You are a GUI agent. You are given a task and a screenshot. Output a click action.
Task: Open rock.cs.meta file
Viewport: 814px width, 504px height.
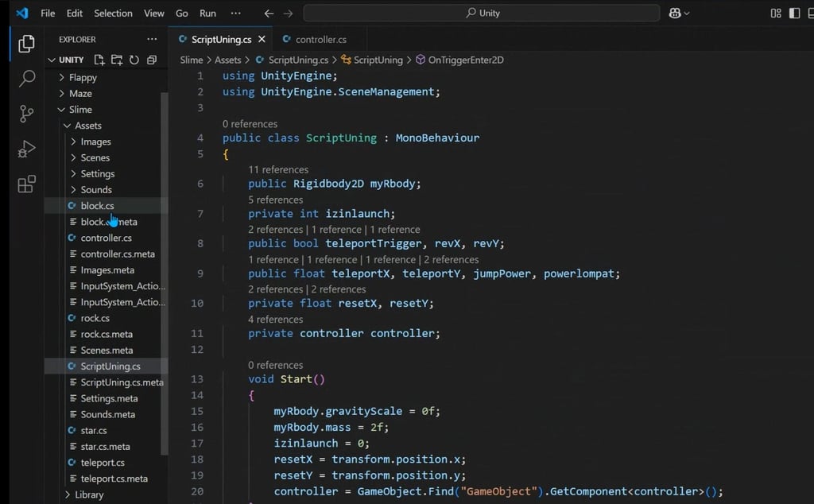click(x=106, y=334)
